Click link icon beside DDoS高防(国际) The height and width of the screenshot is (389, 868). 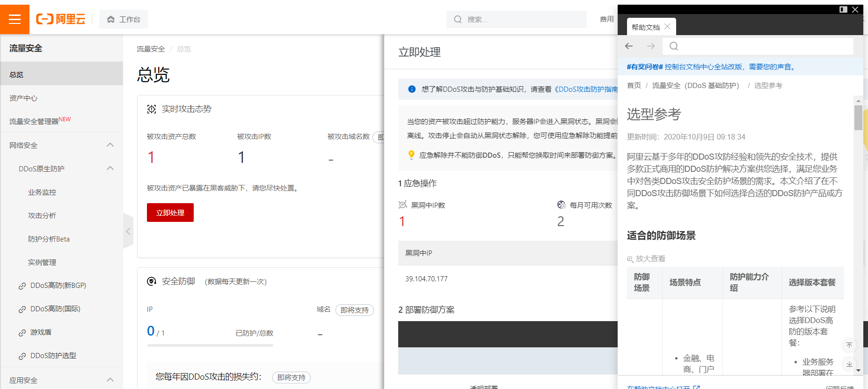coord(22,309)
